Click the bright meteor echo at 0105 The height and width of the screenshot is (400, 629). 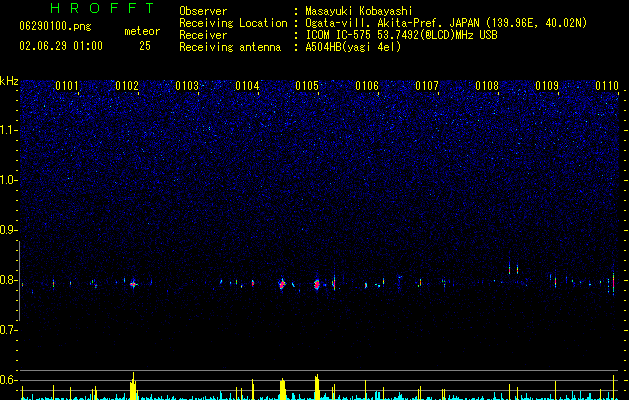[317, 284]
